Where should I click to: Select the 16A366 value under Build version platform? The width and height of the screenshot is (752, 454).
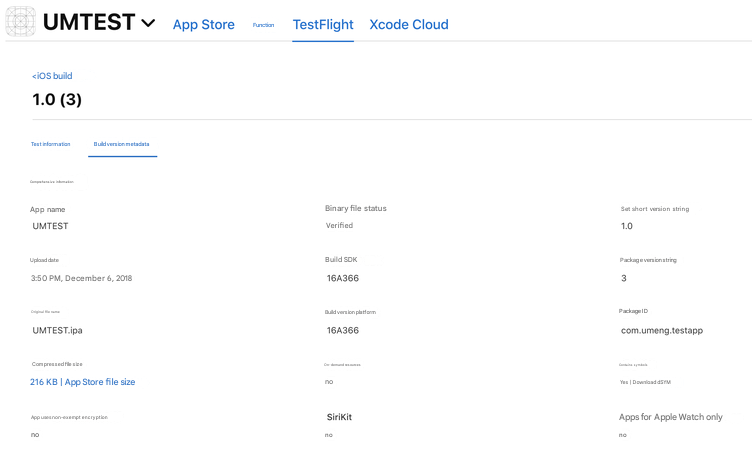pos(343,330)
